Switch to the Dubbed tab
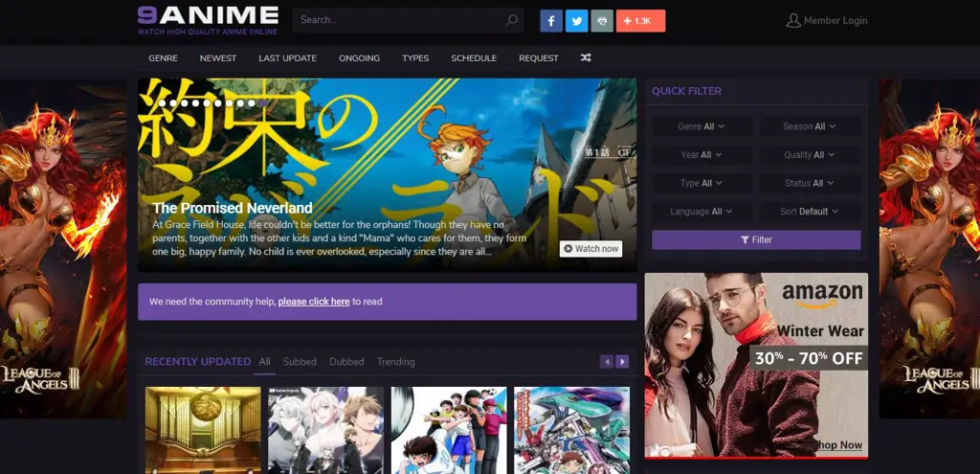This screenshot has height=474, width=980. pos(346,362)
